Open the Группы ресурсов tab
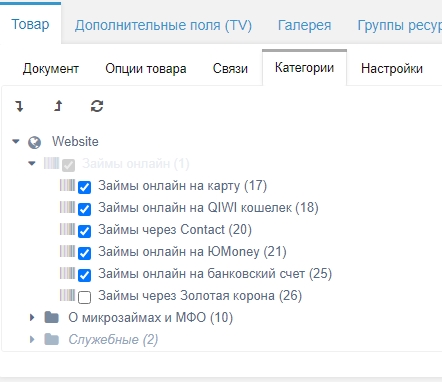The height and width of the screenshot is (382, 442). click(400, 25)
